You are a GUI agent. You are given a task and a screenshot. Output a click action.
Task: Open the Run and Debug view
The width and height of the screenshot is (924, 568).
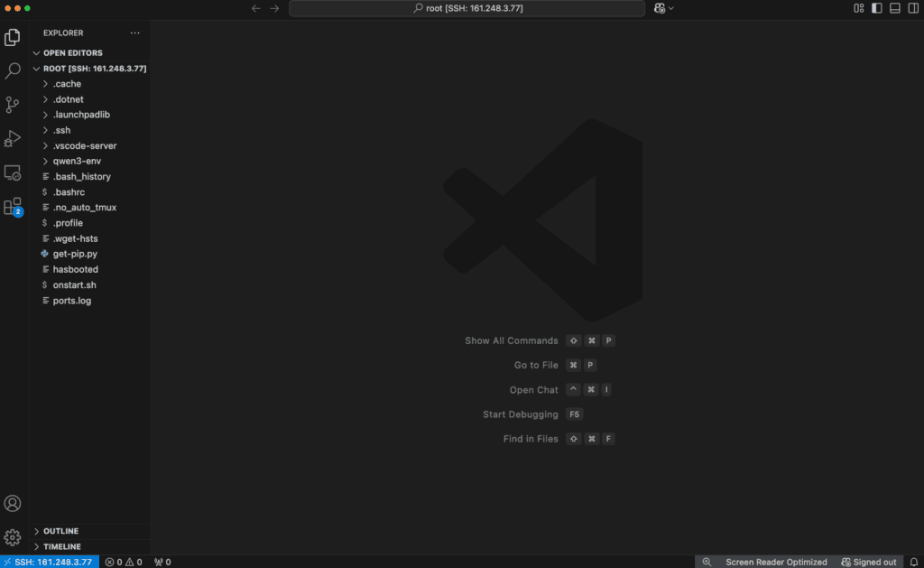pos(13,138)
